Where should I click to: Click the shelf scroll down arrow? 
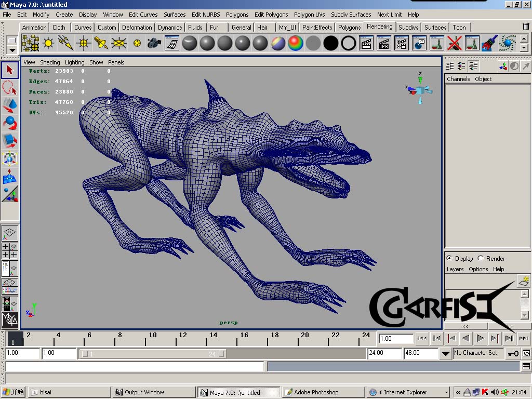524,47
